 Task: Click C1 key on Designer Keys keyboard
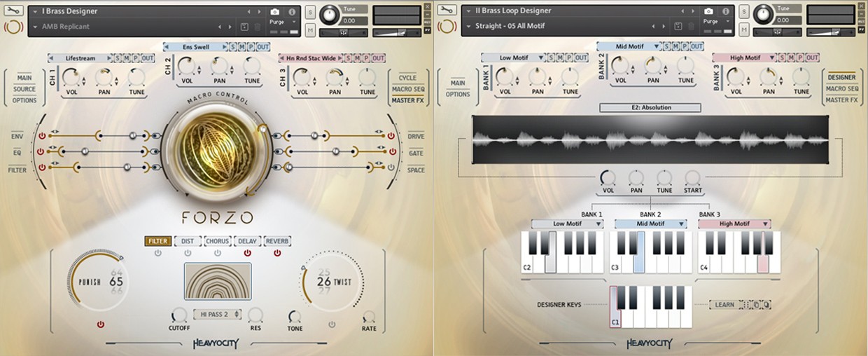click(615, 306)
